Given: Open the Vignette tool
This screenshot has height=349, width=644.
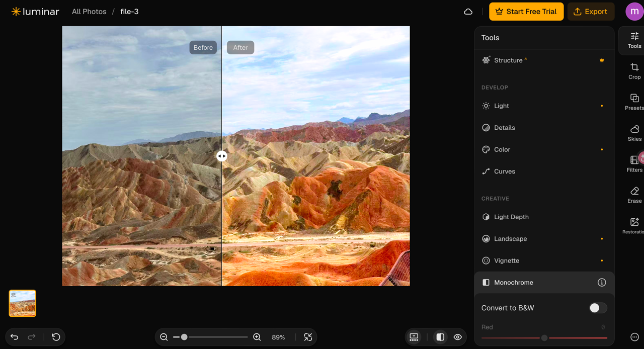Looking at the screenshot, I should click(544, 260).
